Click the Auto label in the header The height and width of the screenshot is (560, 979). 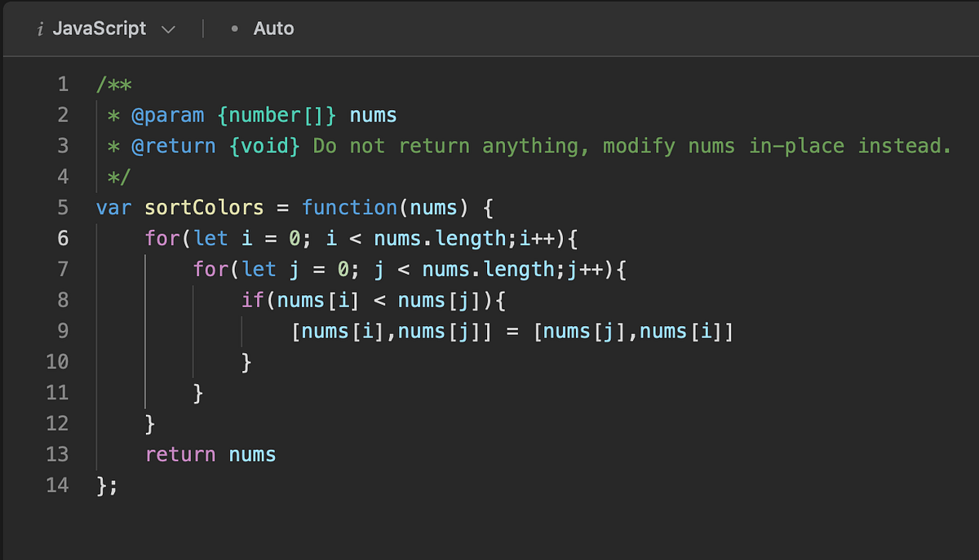(273, 28)
